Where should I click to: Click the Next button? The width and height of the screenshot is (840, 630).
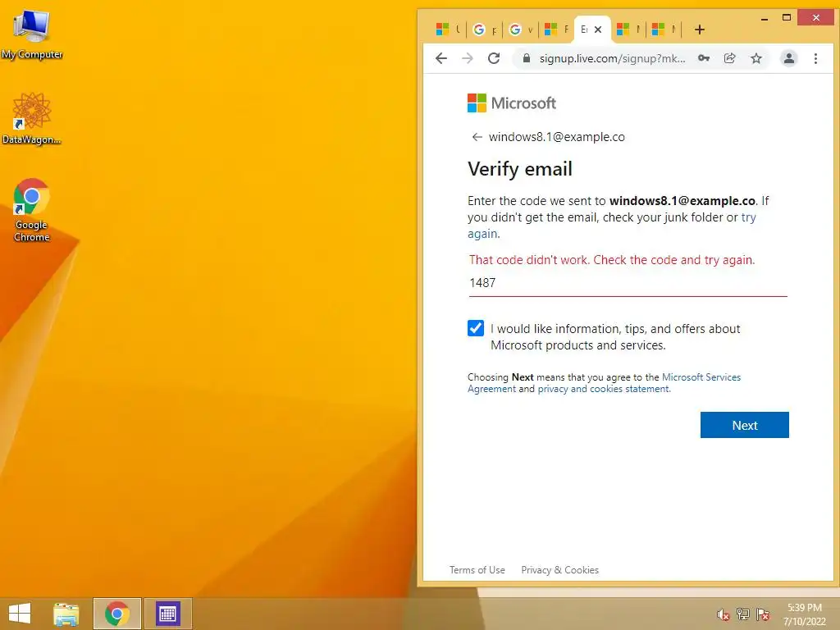pyautogui.click(x=745, y=425)
